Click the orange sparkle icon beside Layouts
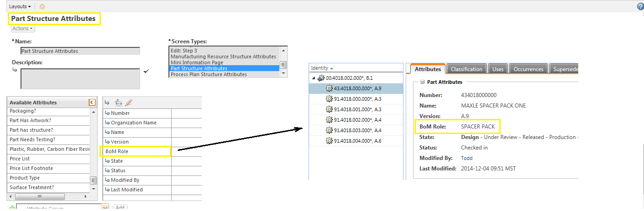This screenshot has height=211, width=644. pyautogui.click(x=42, y=6)
